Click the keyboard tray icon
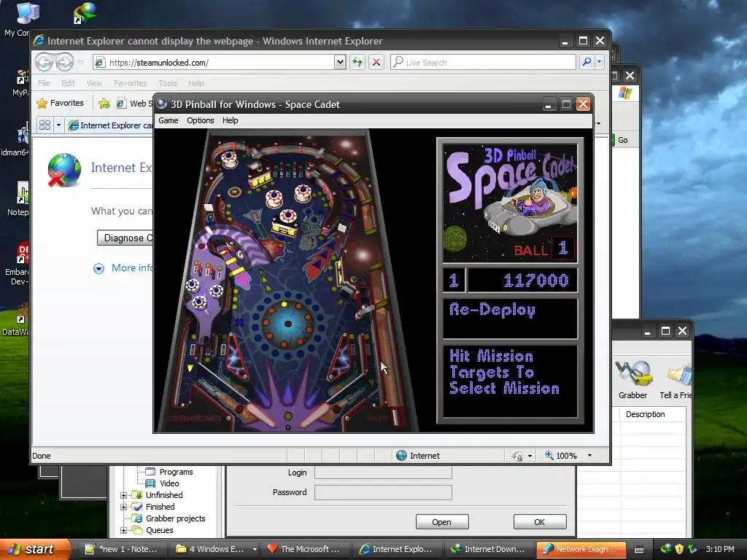Image resolution: width=747 pixels, height=560 pixels. (639, 550)
